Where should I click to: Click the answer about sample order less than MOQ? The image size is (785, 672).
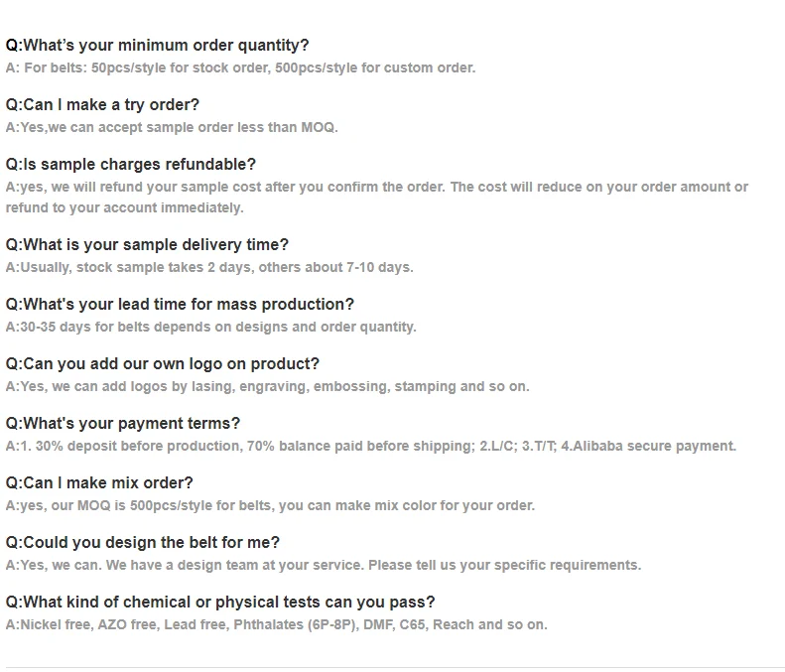click(x=172, y=127)
